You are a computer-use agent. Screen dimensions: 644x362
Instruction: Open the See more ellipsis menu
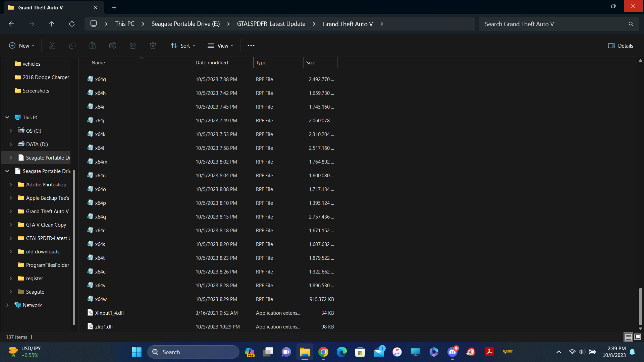point(251,46)
